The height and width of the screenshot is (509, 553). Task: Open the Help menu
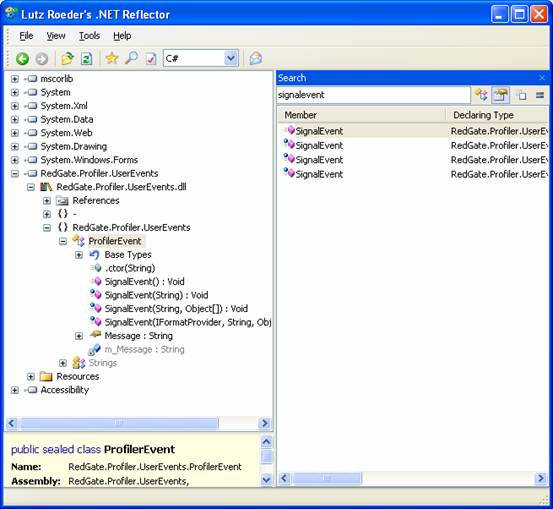coord(122,36)
